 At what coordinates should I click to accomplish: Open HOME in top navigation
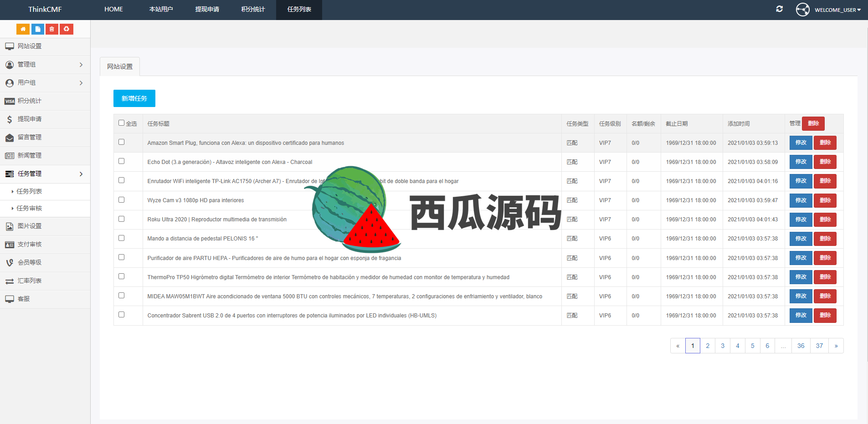point(113,9)
